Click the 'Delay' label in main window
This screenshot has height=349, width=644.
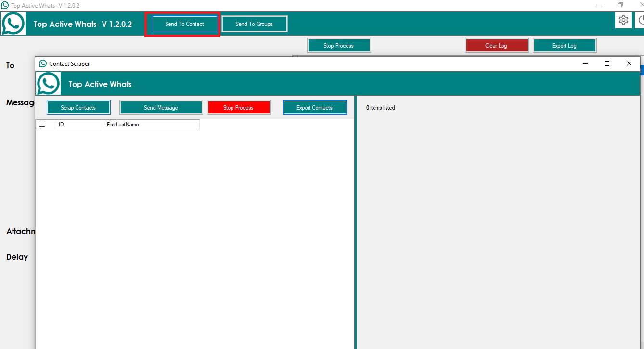pyautogui.click(x=17, y=257)
